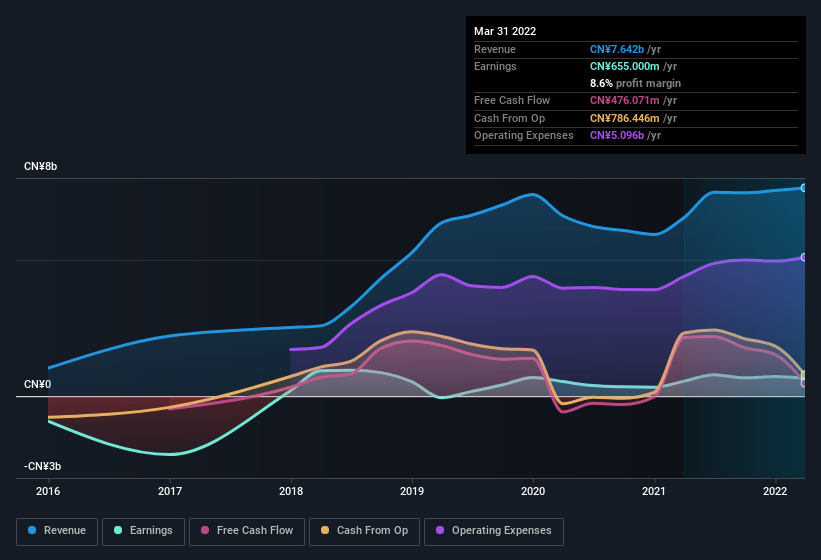
Task: Click the Operating Expenses endpoint marker
Action: click(x=804, y=257)
